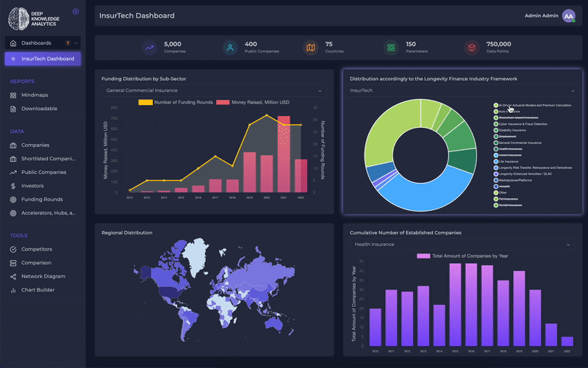
Task: Open Mindmaps via its grid icon
Action: click(13, 95)
